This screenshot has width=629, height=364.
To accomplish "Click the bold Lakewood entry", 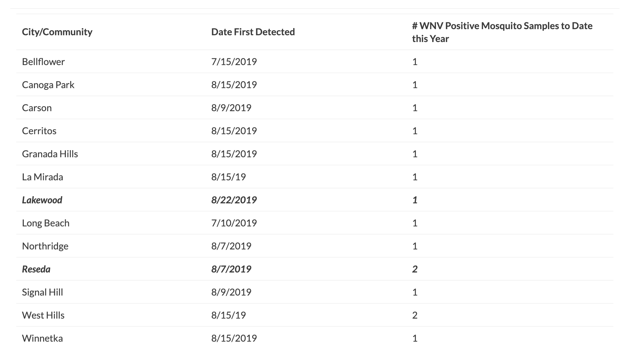I will pyautogui.click(x=42, y=200).
